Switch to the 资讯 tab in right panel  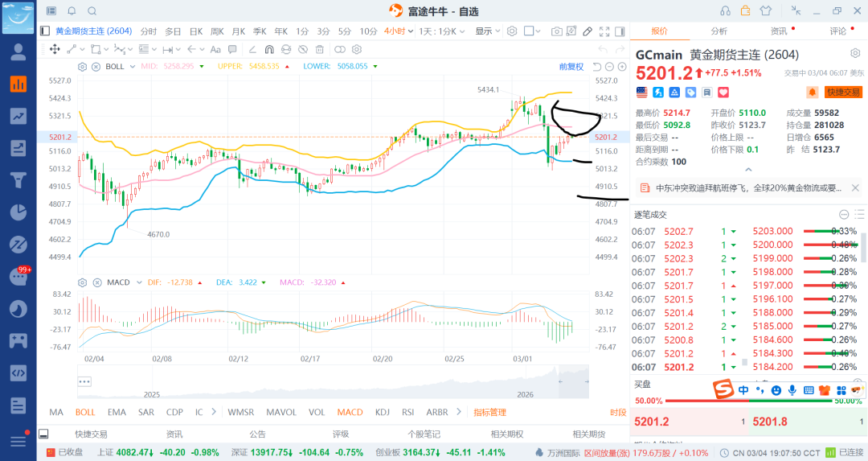(x=779, y=31)
